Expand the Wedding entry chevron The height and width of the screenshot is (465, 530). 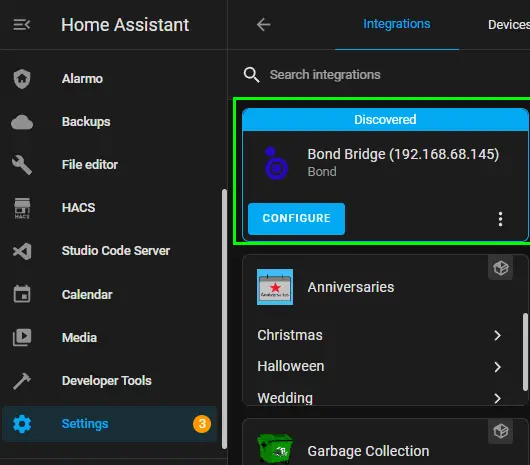pos(497,398)
